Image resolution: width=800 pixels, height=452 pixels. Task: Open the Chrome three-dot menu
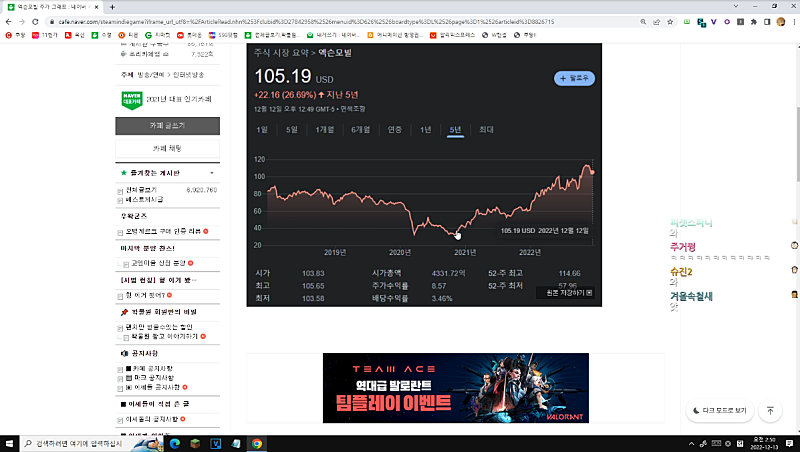point(794,22)
